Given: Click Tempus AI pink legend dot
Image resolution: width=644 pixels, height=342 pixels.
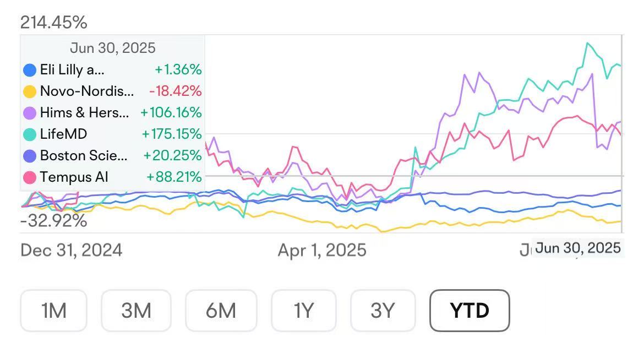Looking at the screenshot, I should click(30, 177).
